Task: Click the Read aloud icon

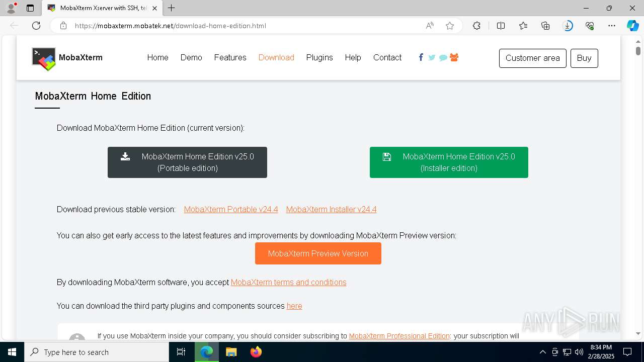Action: (430, 26)
